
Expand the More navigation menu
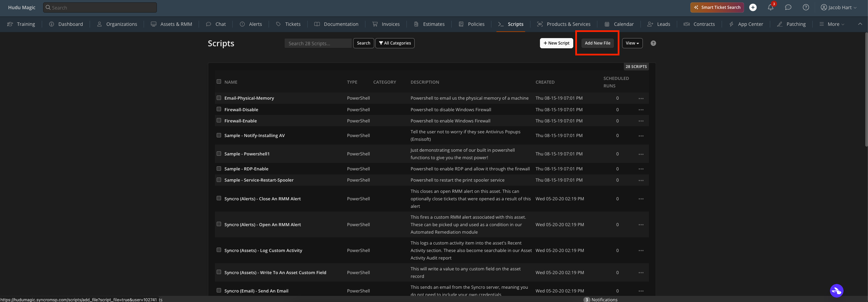832,24
